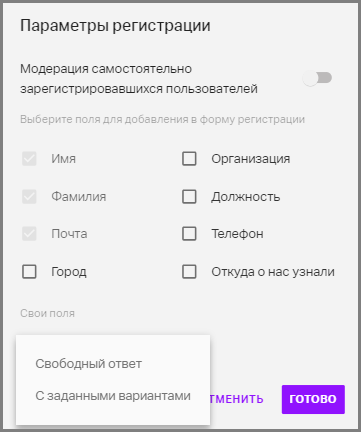The image size is (361, 432).
Task: Toggle moderation of self-registered users switch
Action: tap(317, 78)
